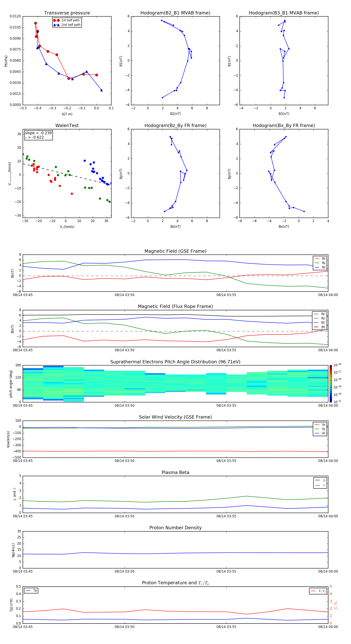This screenshot has width=351, height=644.
Task: Click the 10^-26 colorbar tick label
Action: (337, 365)
